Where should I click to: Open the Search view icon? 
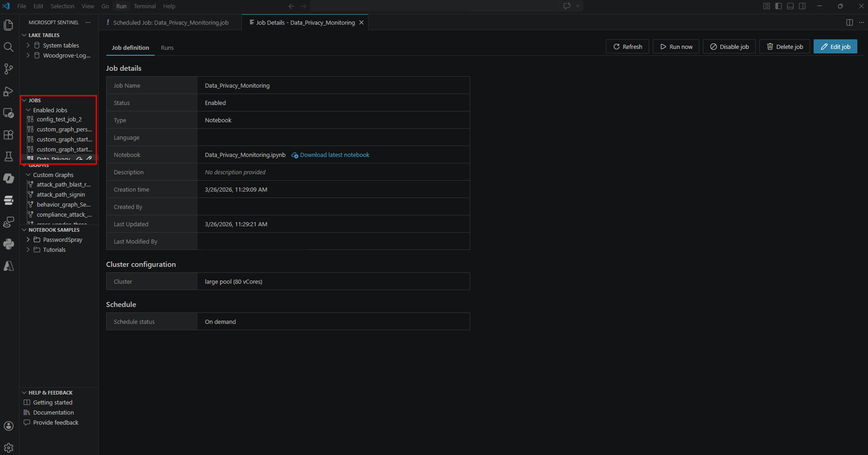[9, 47]
